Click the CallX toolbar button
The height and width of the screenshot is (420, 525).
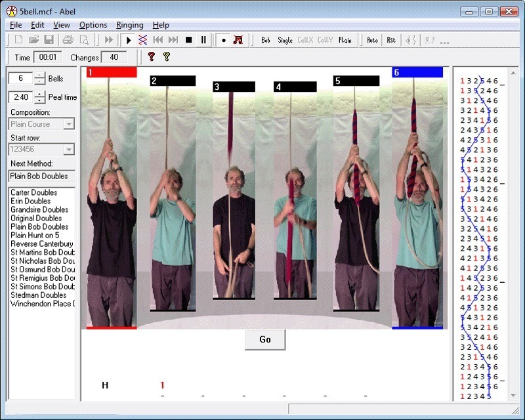pyautogui.click(x=305, y=40)
